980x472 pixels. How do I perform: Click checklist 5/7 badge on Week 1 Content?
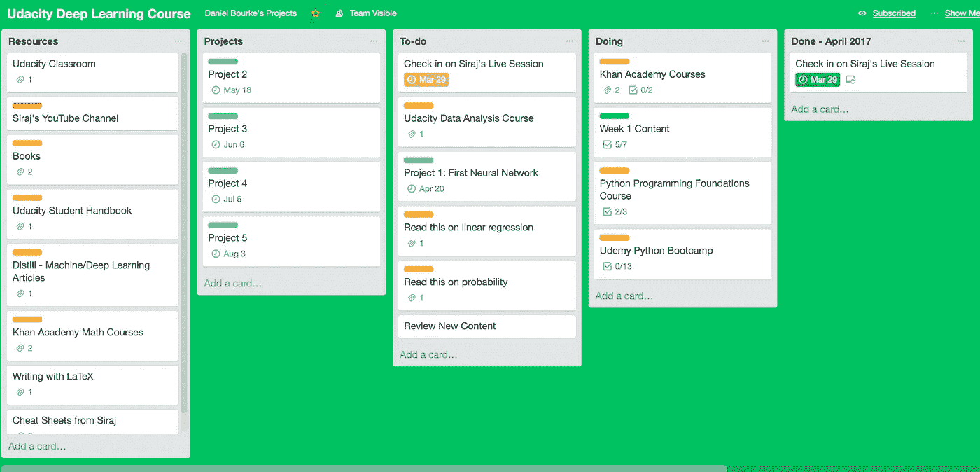click(615, 145)
